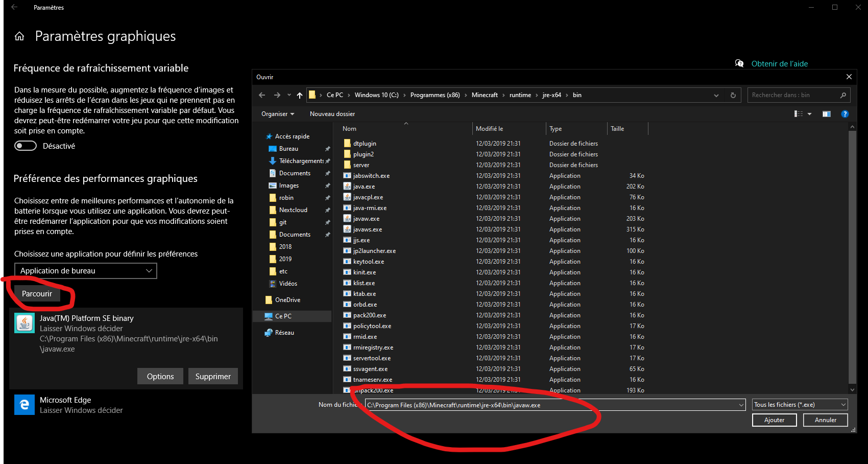Click the file name input field
This screenshot has width=868, height=464.
click(x=551, y=405)
